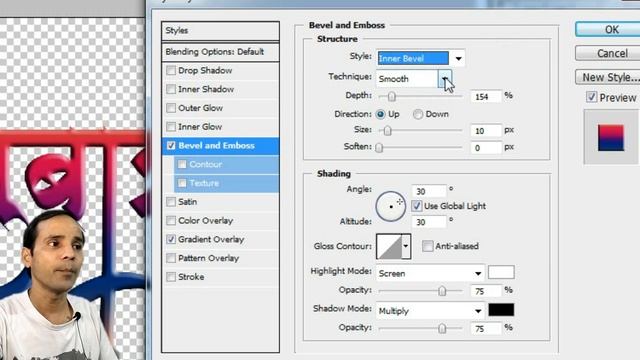Click the Size value input field

(x=486, y=131)
